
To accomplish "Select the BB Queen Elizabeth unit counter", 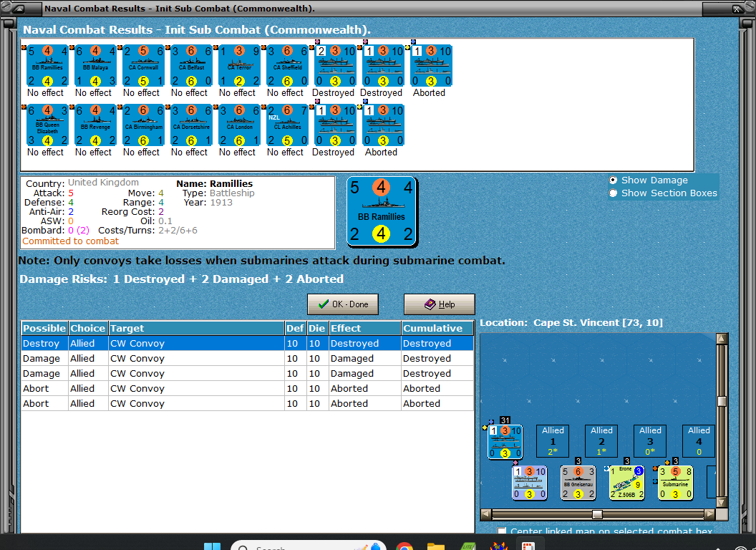I will point(47,125).
